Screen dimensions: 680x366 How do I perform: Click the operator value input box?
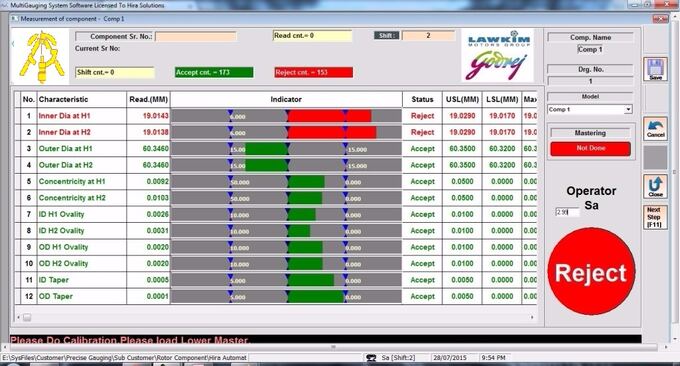[x=567, y=212]
